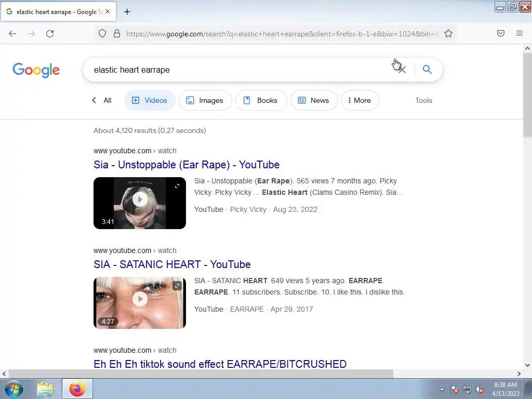This screenshot has height=399, width=532.
Task: Save the page to Pocket
Action: [x=501, y=33]
